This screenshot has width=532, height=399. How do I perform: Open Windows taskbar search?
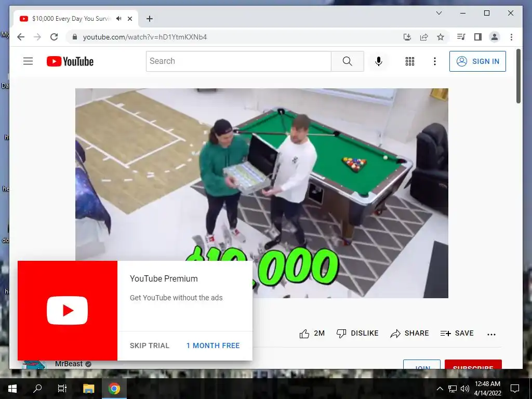[x=37, y=389]
